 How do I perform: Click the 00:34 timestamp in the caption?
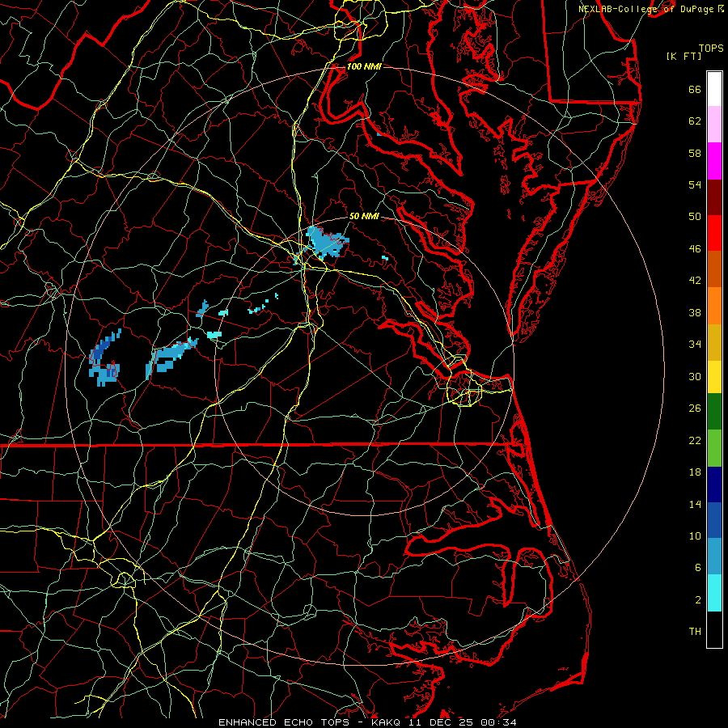(499, 722)
